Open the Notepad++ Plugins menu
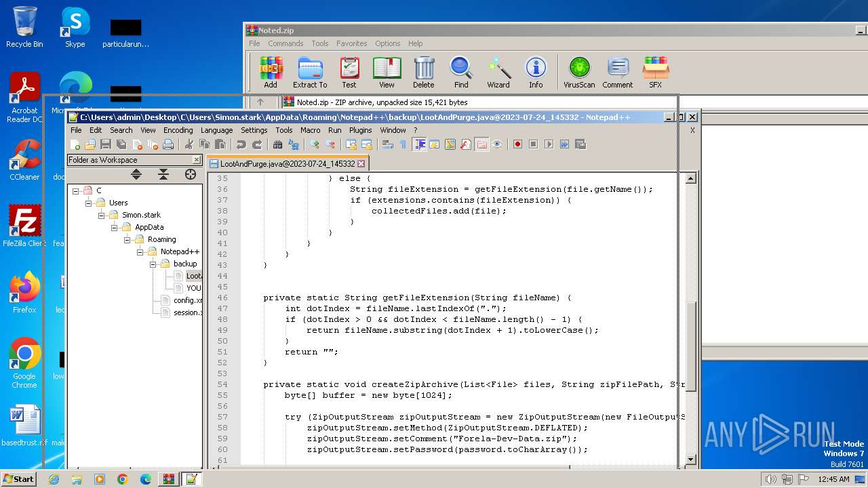868x488 pixels. coord(361,130)
